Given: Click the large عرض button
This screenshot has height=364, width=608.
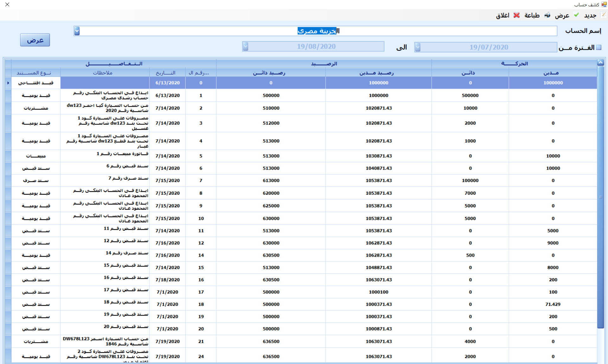Looking at the screenshot, I should click(35, 40).
